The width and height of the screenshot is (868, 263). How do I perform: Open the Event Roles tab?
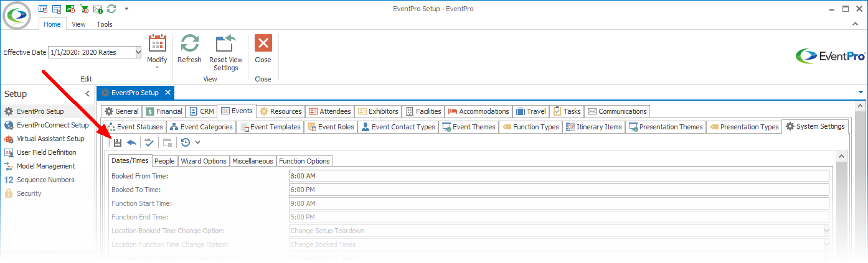coord(331,127)
